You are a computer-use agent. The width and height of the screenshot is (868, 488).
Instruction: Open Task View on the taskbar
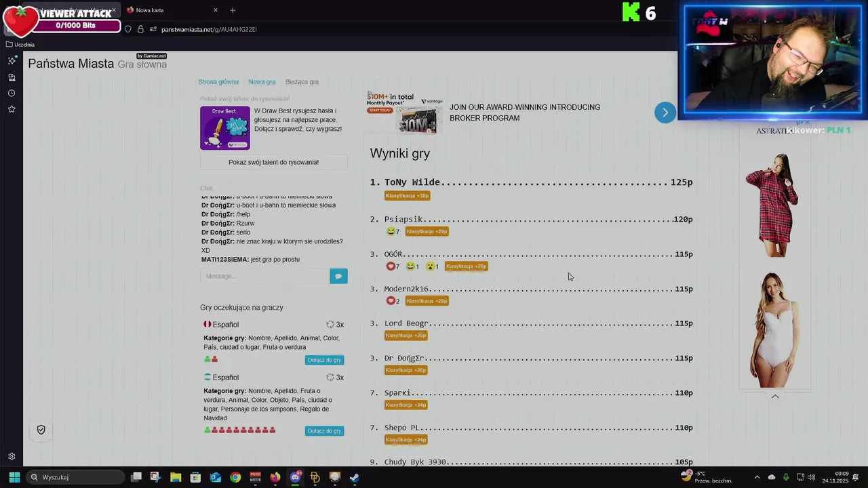[x=136, y=477]
